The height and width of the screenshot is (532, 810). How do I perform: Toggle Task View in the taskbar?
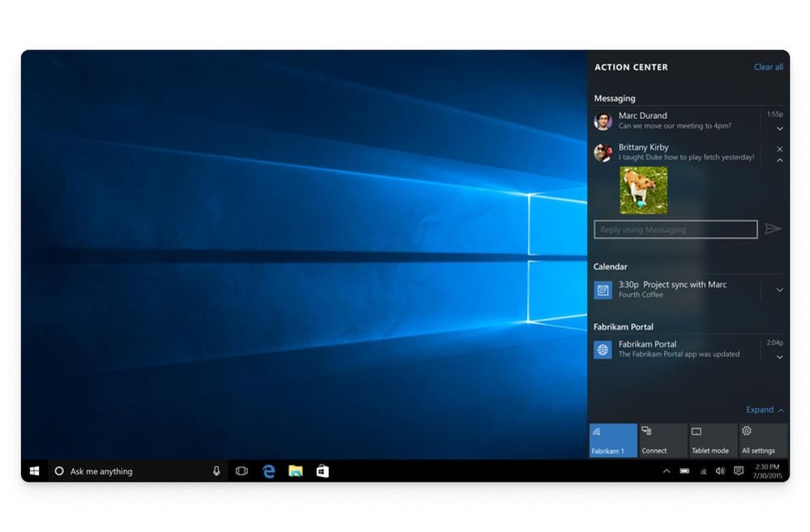[241, 470]
